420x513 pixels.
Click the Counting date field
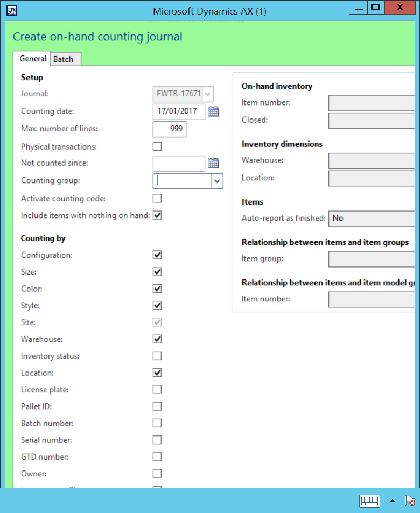tap(179, 111)
